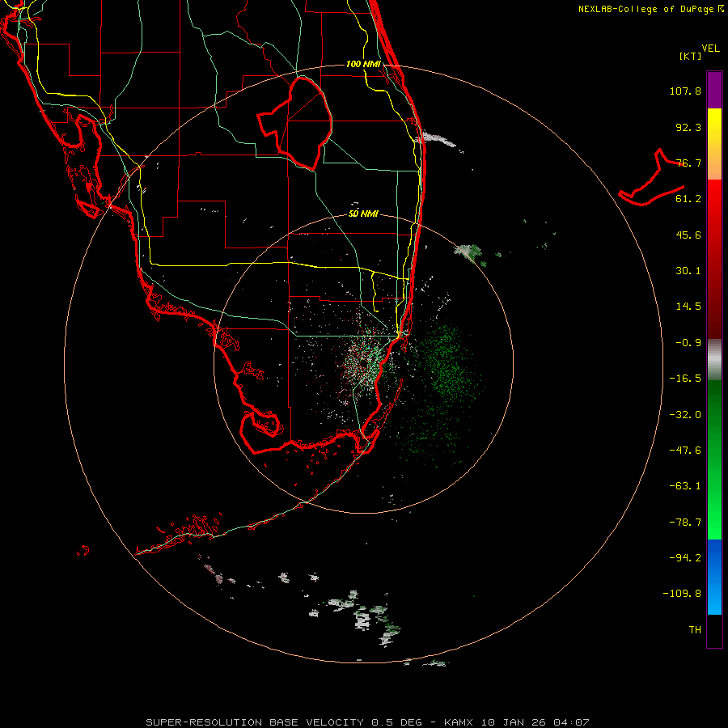Click the -63.1 legend value
728x728 pixels.
point(685,486)
